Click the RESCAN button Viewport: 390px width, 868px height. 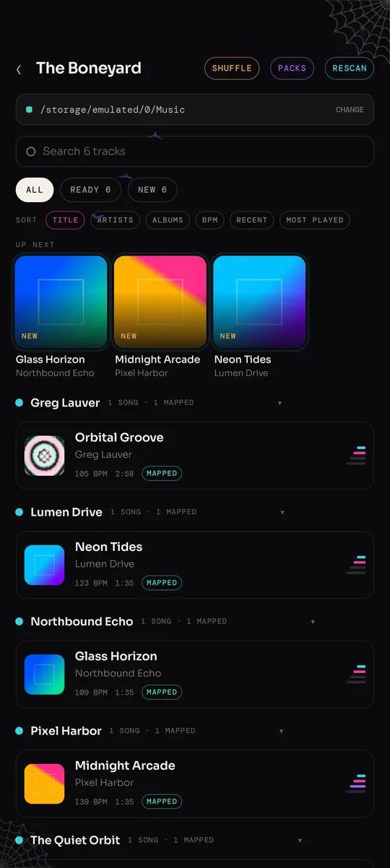[350, 69]
